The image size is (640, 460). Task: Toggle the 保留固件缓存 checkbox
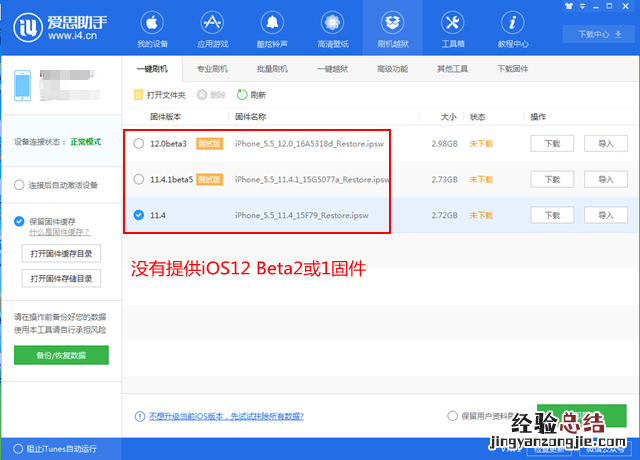tap(19, 221)
